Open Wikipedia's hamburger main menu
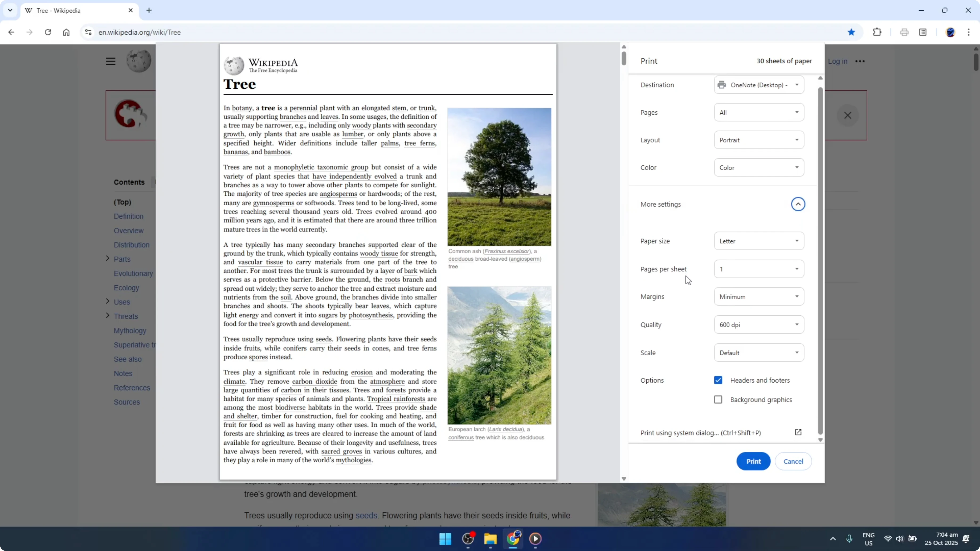 [x=111, y=61]
